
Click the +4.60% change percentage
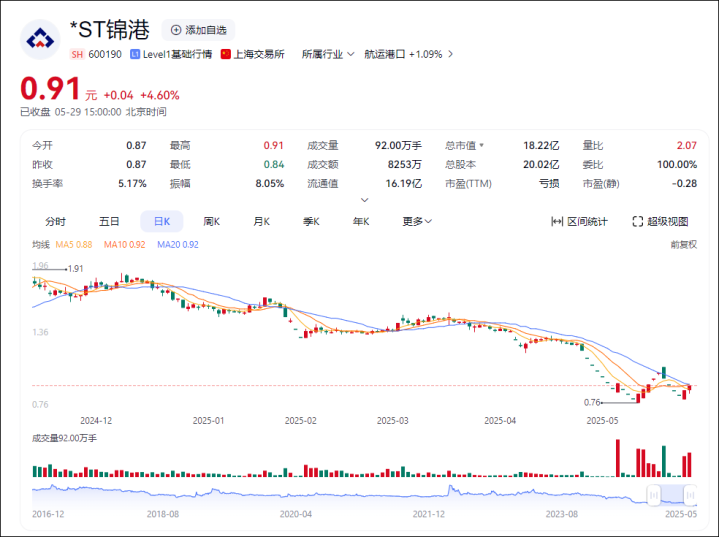click(x=160, y=95)
